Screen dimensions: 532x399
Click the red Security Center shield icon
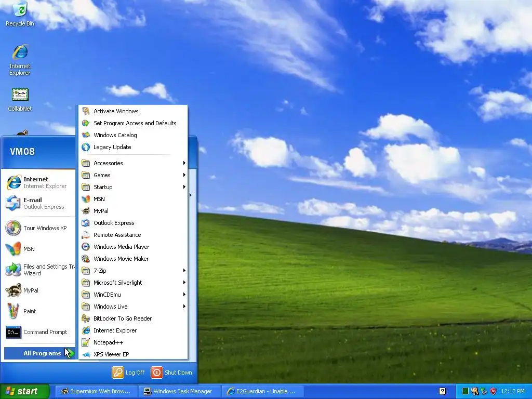(x=494, y=391)
